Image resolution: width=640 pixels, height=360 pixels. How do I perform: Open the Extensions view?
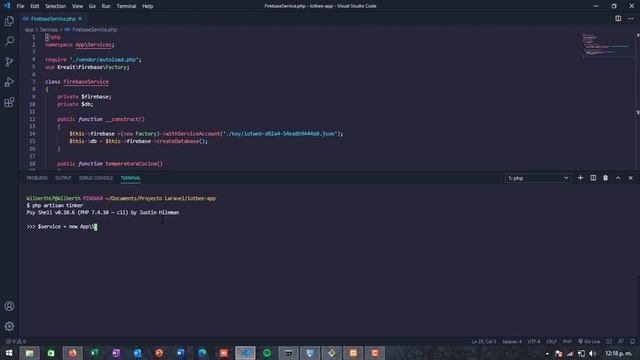[x=9, y=102]
